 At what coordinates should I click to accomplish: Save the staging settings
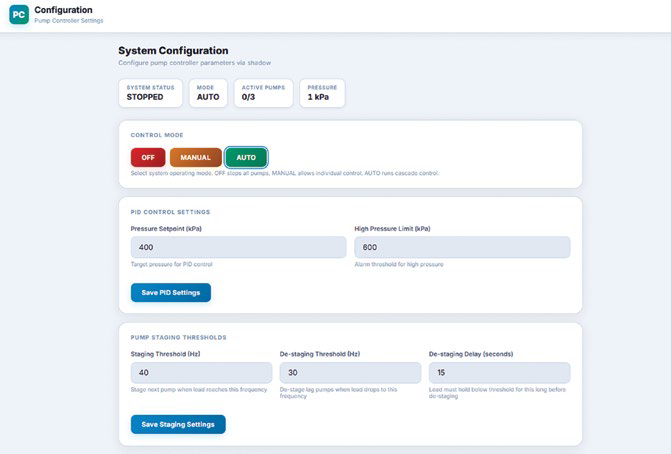pos(178,424)
